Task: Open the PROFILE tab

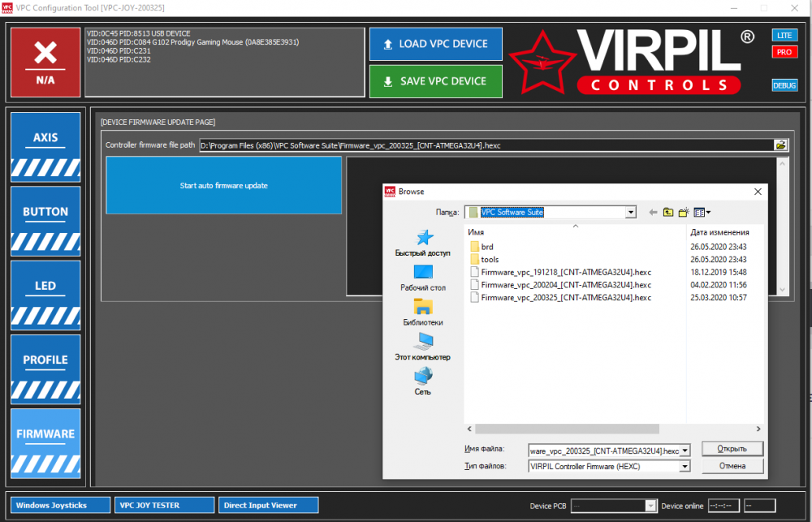Action: [x=45, y=369]
